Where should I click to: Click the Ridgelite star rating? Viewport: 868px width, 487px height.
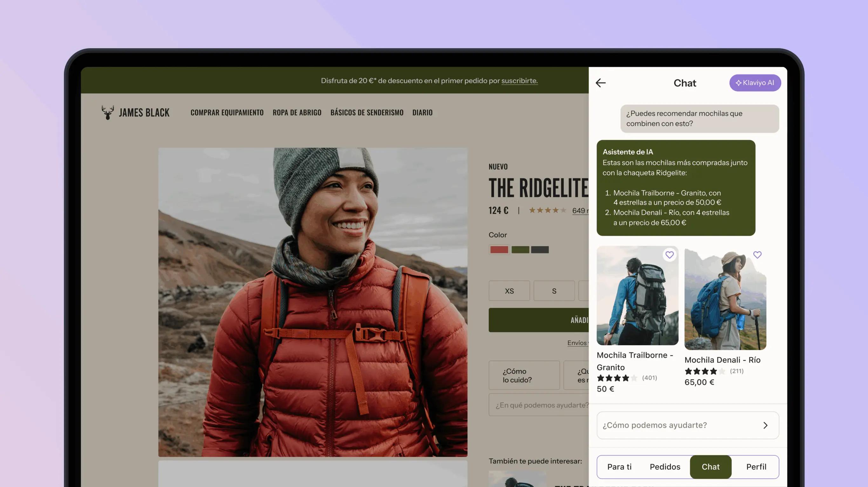pyautogui.click(x=547, y=210)
